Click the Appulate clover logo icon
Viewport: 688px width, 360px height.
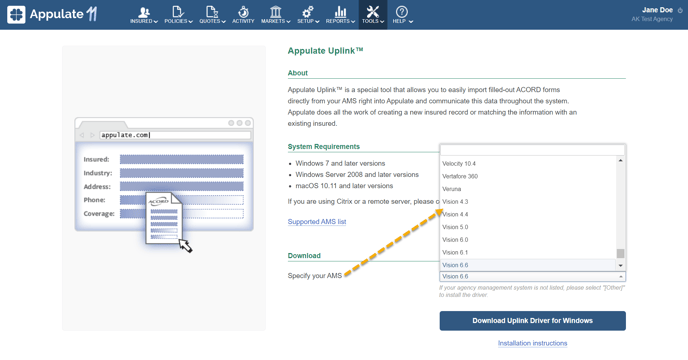pos(16,14)
